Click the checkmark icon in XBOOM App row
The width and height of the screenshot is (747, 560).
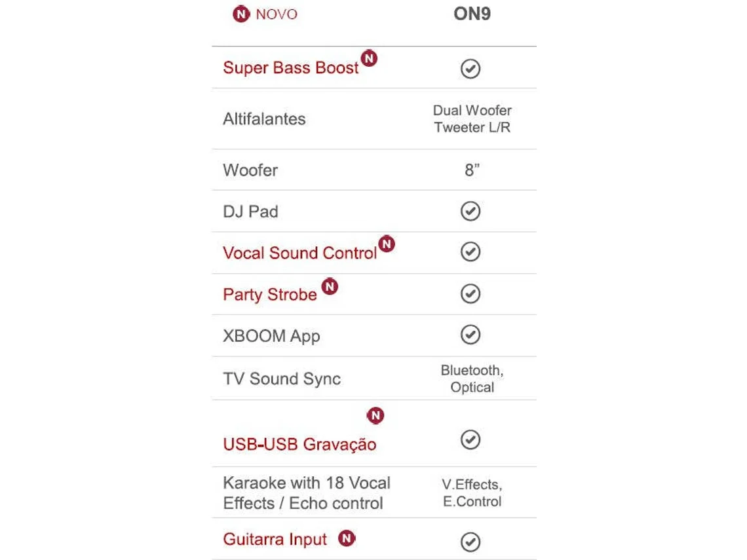click(470, 334)
